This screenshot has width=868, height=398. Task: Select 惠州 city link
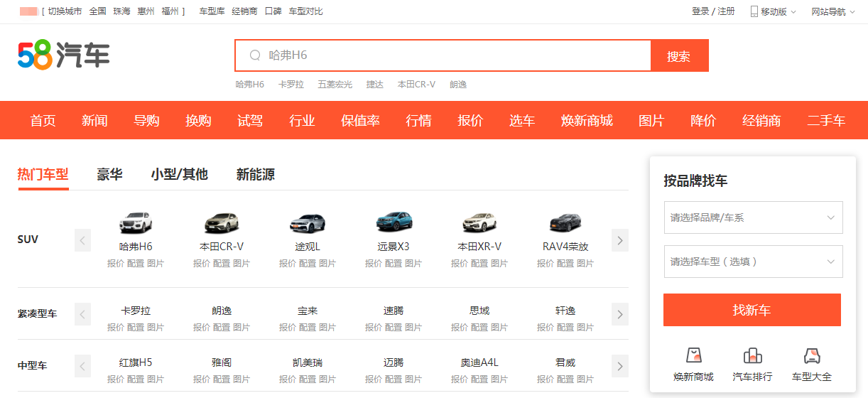click(146, 11)
